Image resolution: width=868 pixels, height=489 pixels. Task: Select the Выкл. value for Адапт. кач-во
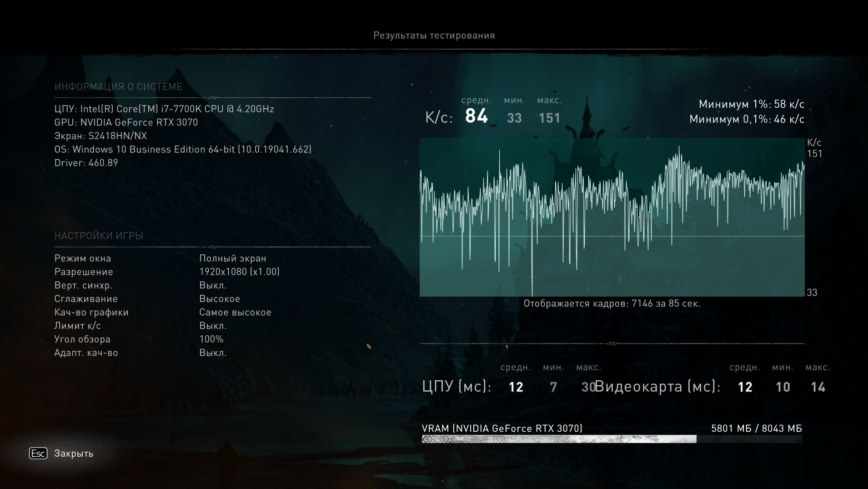[213, 353]
